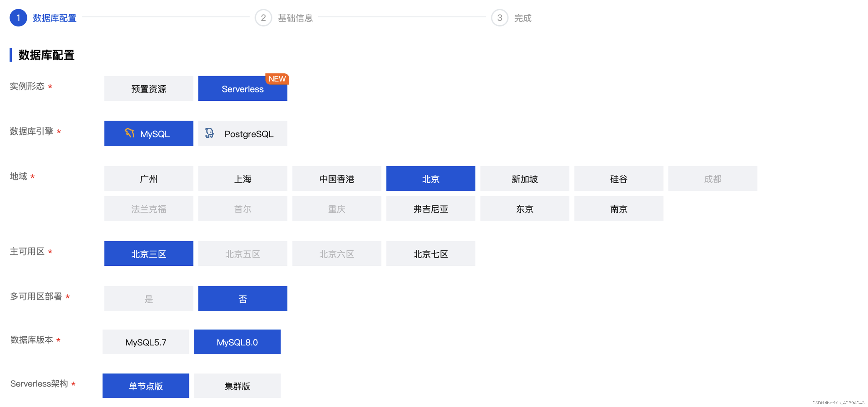Pick 成都 region option
Screen dimensions: 868x407
(x=713, y=179)
